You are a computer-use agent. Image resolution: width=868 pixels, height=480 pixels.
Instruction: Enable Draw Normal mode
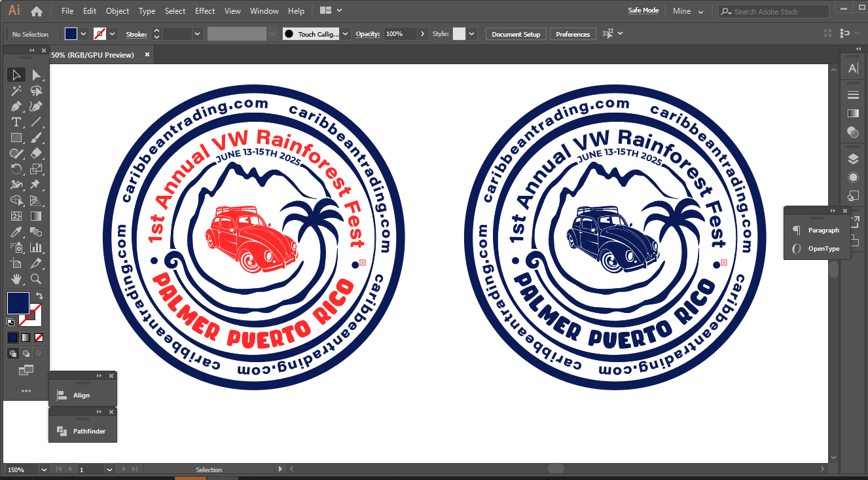pos(12,354)
